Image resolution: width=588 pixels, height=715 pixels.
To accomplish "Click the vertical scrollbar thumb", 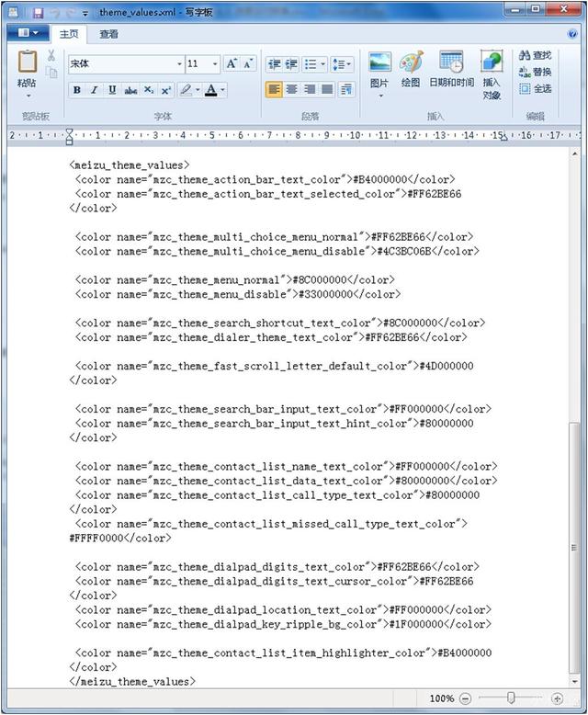I will (x=575, y=547).
